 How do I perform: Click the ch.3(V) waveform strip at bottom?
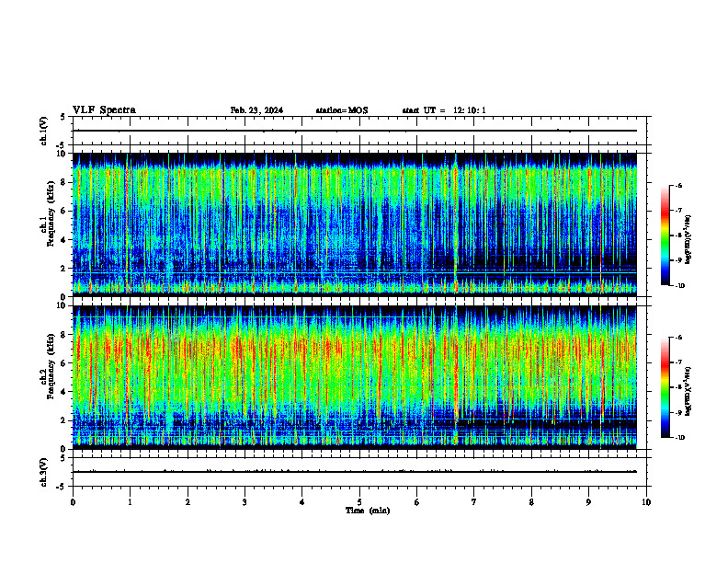click(x=359, y=472)
